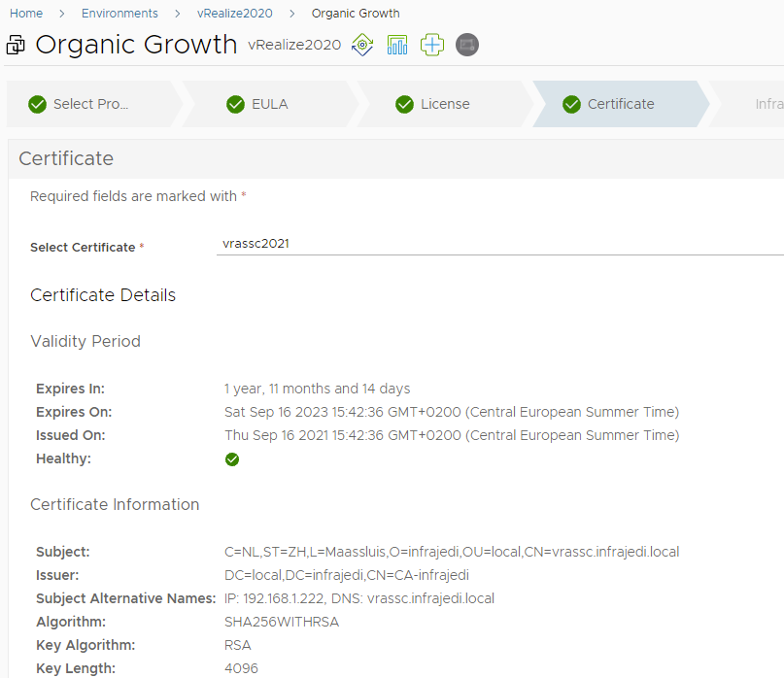
Task: Click the Healthy status checkmark icon
Action: pos(232,459)
